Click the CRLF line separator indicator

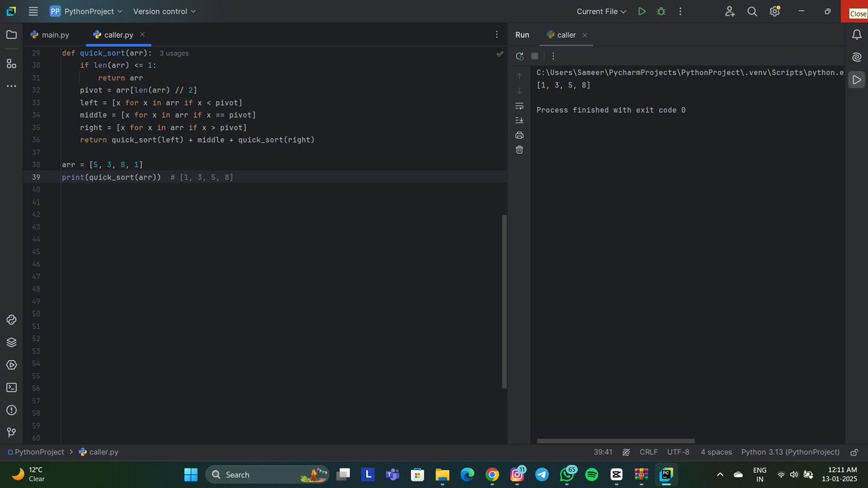tap(649, 452)
